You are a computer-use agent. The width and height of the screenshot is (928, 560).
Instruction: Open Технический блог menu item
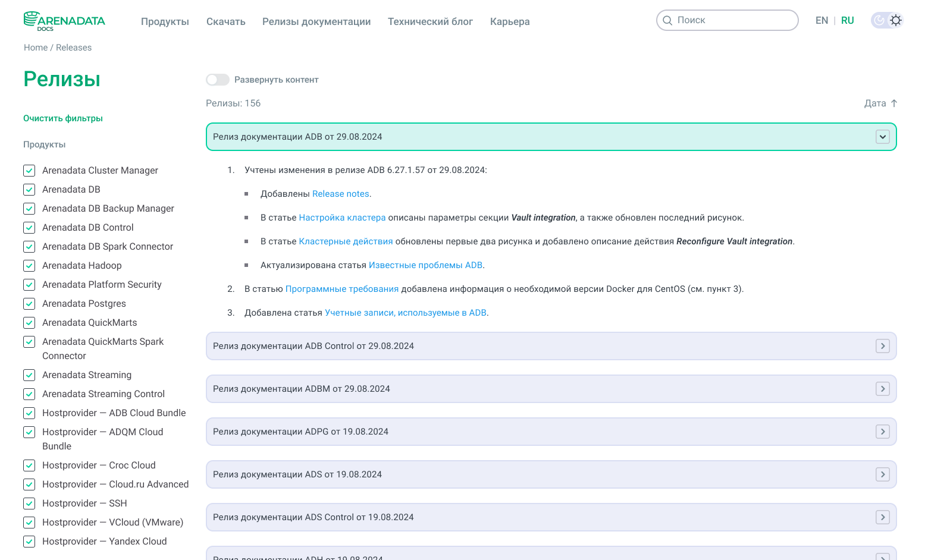tap(430, 21)
